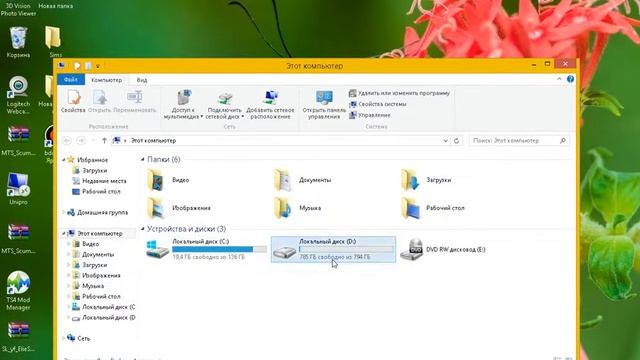
Task: Select Музыка in navigation tree
Action: (x=88, y=286)
